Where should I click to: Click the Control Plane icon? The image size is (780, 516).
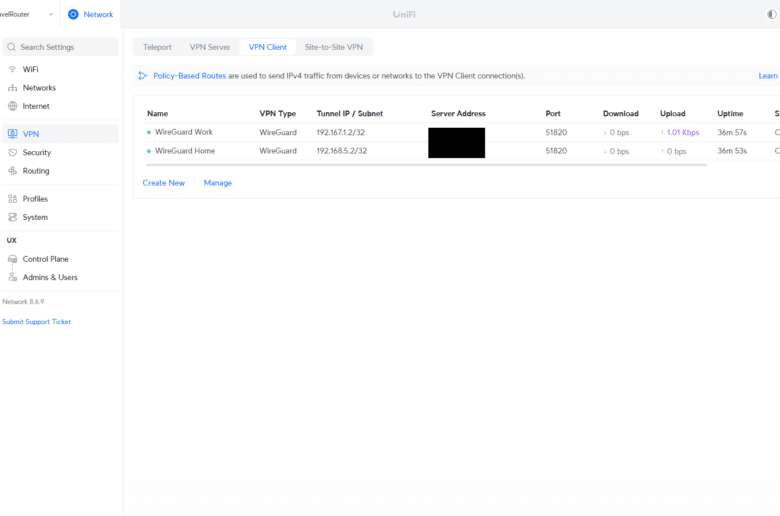tap(12, 259)
